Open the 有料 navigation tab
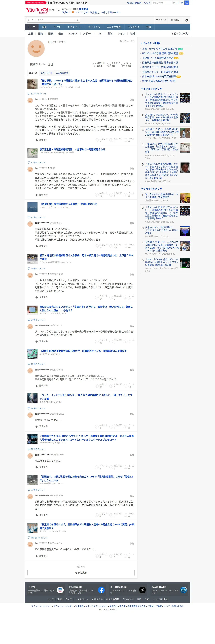The image size is (215, 644). 149,27
